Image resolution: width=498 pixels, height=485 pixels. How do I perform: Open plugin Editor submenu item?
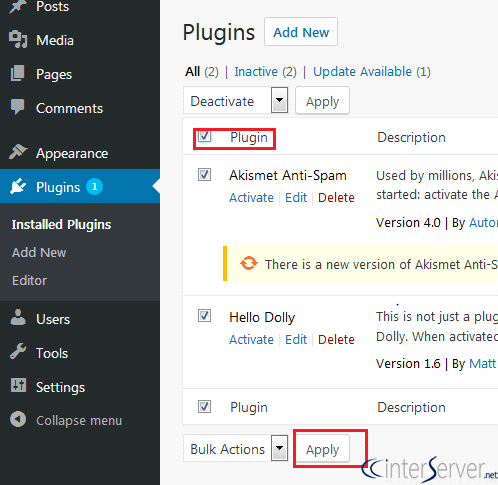pos(29,281)
